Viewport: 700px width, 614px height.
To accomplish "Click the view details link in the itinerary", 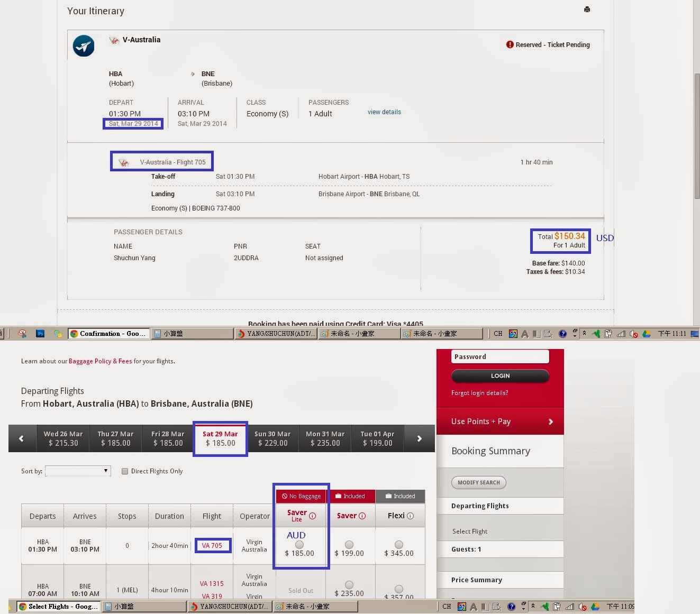I will (384, 112).
